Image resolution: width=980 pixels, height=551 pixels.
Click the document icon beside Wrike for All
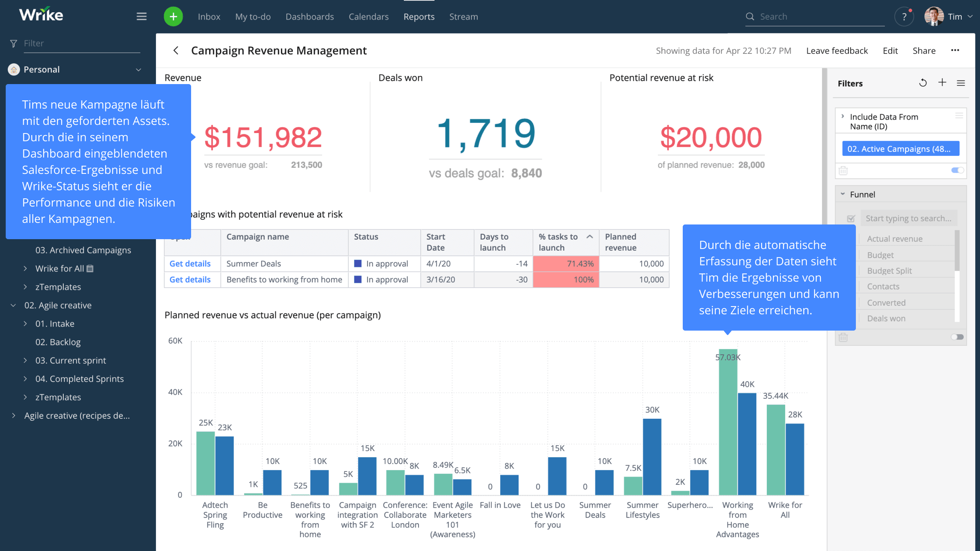pos(90,269)
